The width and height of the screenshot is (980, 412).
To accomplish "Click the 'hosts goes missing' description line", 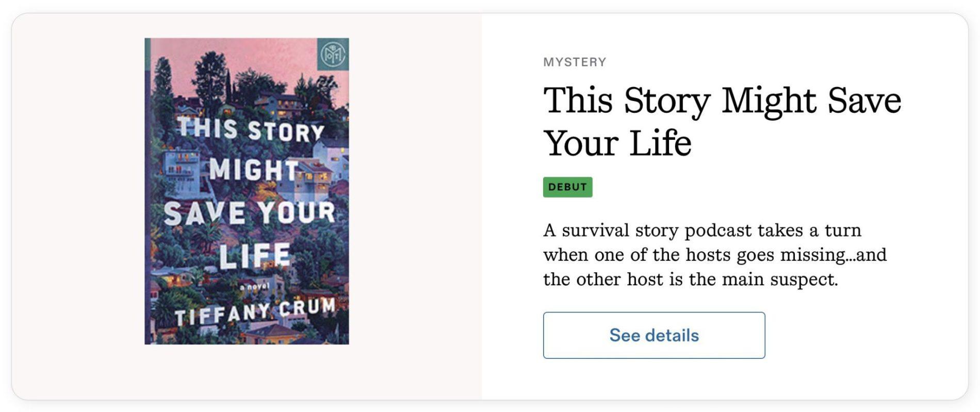I will pyautogui.click(x=714, y=255).
